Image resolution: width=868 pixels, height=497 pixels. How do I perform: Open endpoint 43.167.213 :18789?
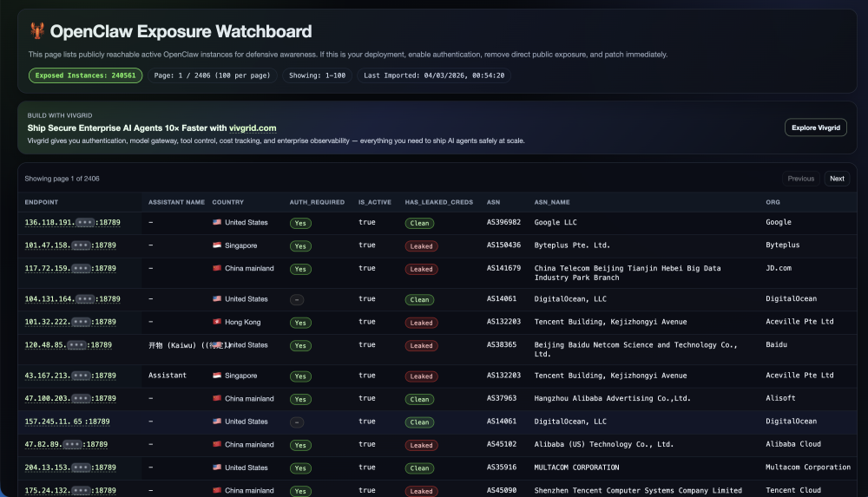point(70,376)
